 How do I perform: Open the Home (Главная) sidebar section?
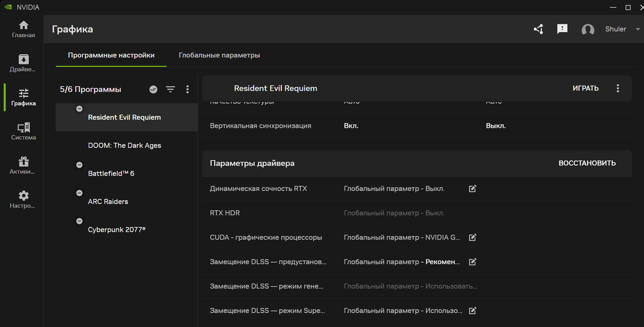23,29
